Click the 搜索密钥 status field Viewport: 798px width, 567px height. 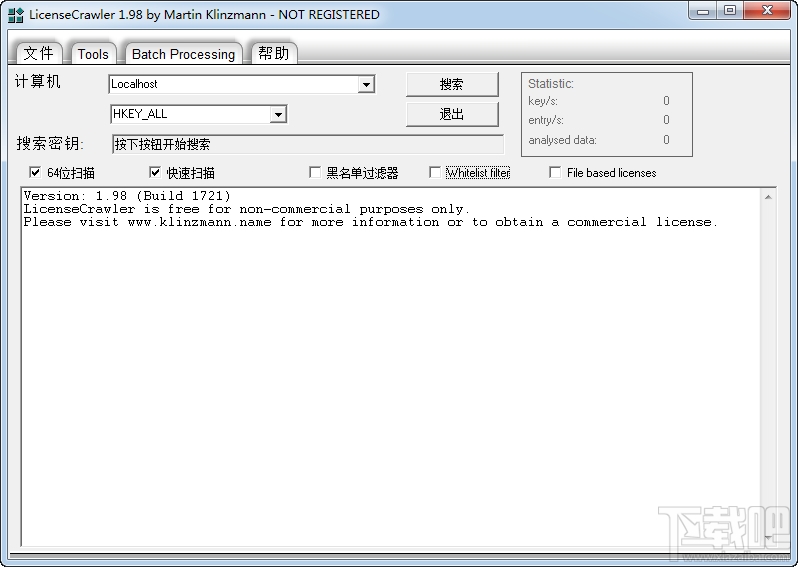pos(307,145)
